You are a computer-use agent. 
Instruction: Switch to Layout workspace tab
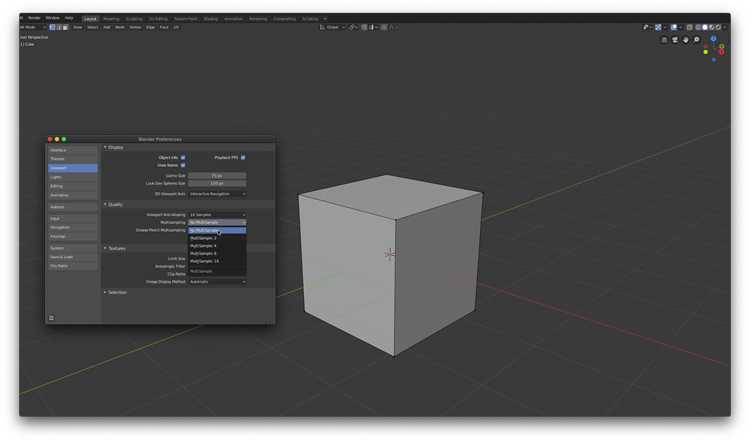(x=90, y=19)
